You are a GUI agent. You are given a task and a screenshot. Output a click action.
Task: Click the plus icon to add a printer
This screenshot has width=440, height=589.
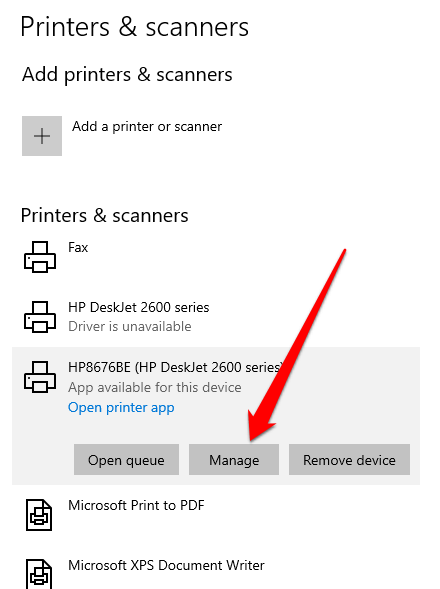click(x=42, y=136)
